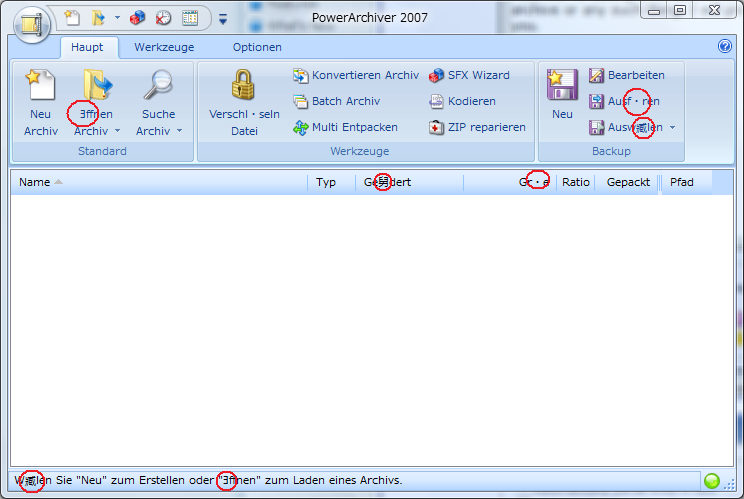Switch to the Werkzeuge ribbon tab
This screenshot has height=499, width=744.
click(164, 47)
